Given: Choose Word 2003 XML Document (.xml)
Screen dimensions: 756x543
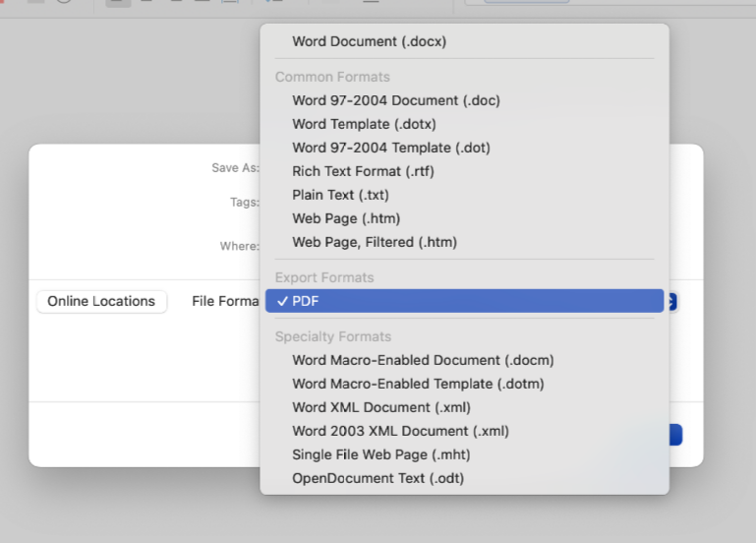Looking at the screenshot, I should (464, 431).
